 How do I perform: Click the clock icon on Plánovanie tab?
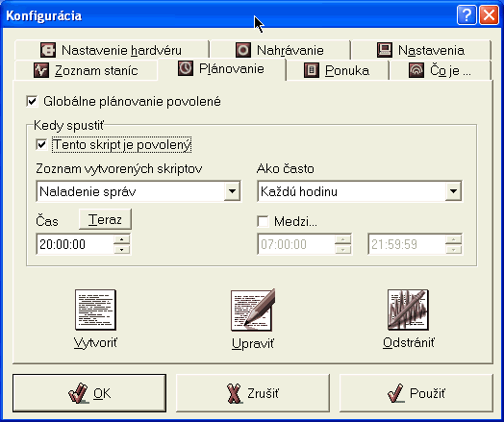(x=186, y=68)
